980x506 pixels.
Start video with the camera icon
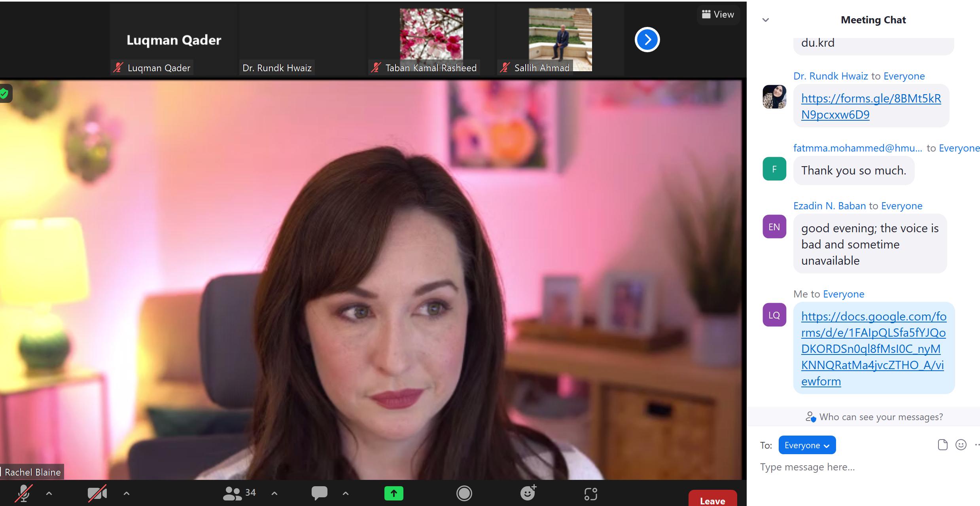tap(97, 493)
